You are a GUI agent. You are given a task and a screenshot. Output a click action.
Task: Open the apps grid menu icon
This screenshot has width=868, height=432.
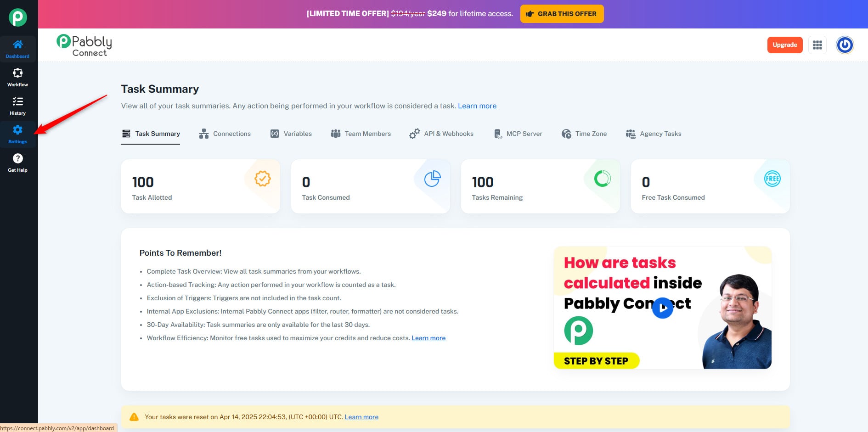817,45
